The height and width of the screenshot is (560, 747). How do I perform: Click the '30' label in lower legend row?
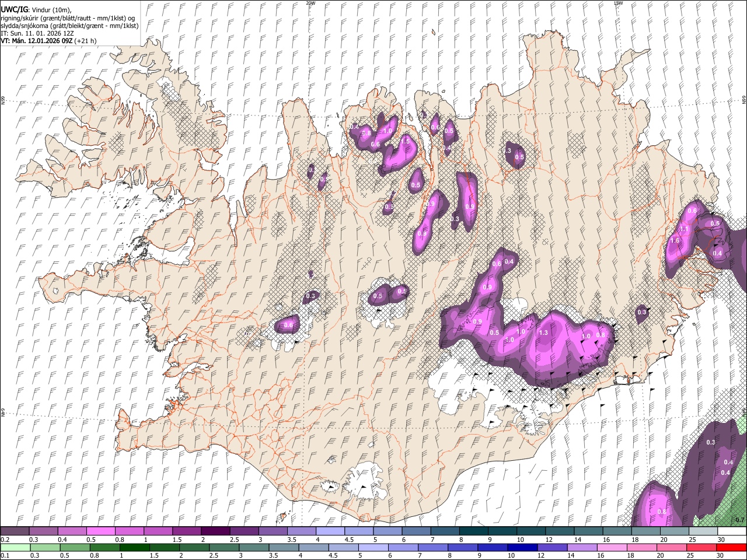(x=721, y=555)
